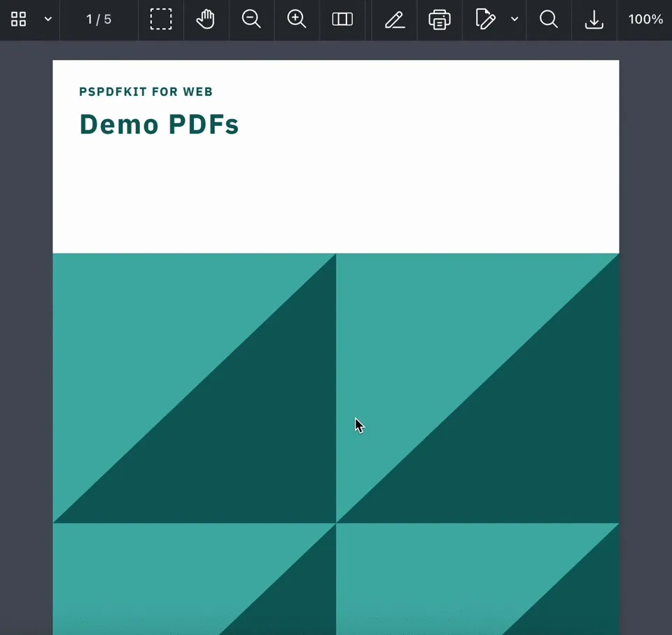The image size is (672, 635).
Task: Select the grid layout icon in toolbar
Action: (18, 20)
